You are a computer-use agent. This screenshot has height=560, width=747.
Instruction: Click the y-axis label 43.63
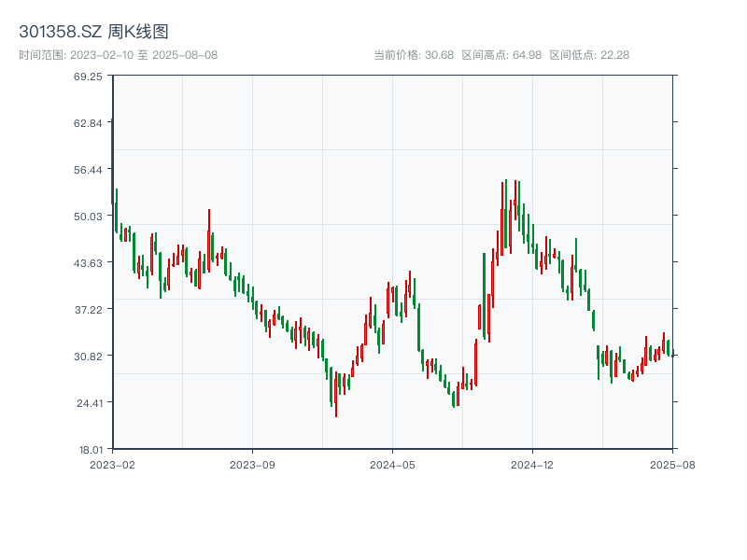pos(88,263)
